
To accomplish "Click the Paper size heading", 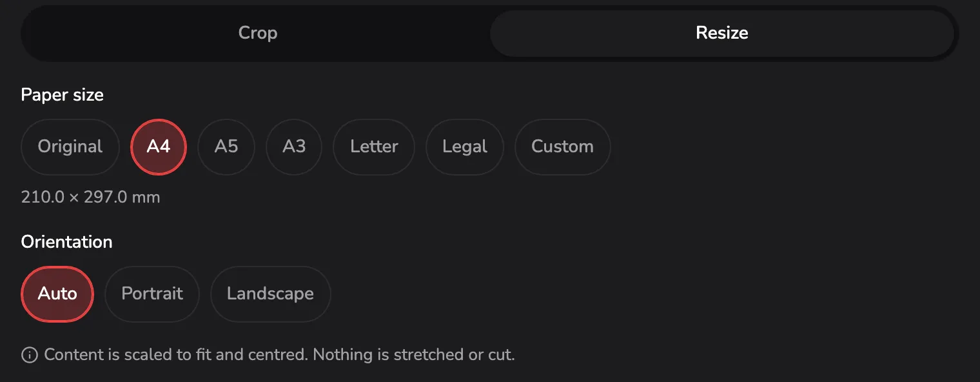I will click(63, 95).
